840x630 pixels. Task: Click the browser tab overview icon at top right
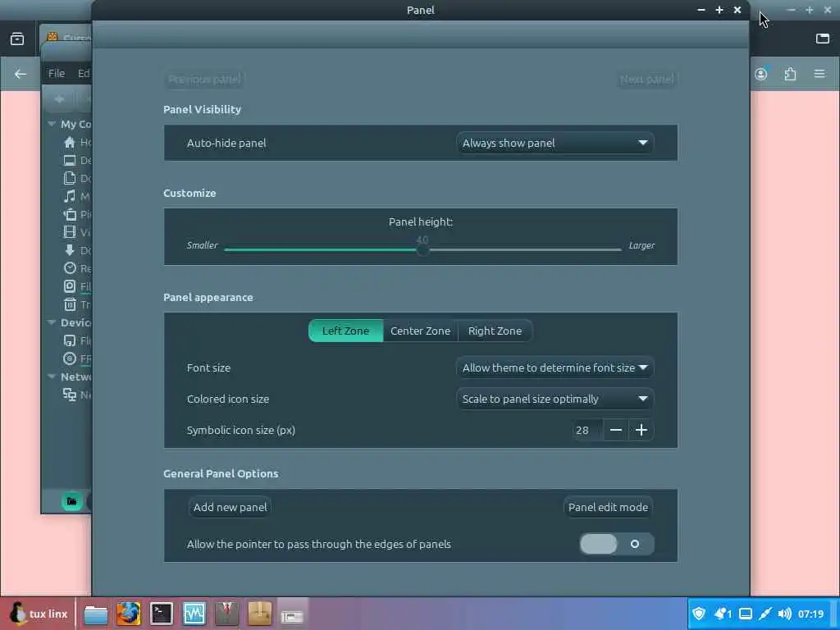coord(822,38)
